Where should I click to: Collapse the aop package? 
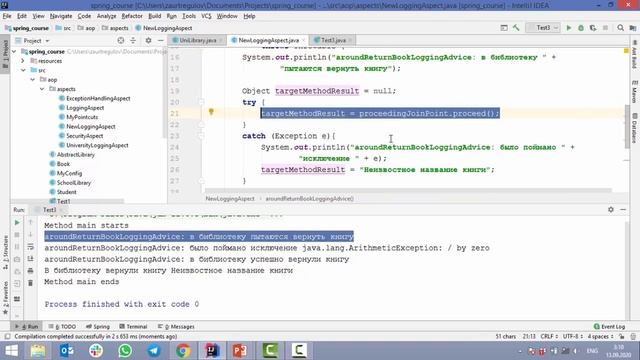click(x=33, y=80)
